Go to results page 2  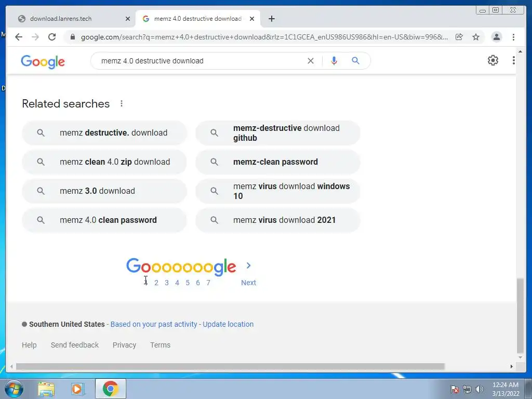(x=156, y=283)
